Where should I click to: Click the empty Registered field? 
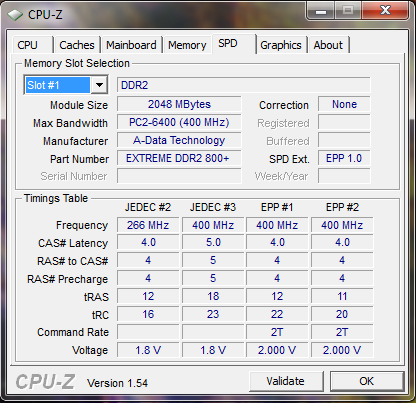pos(344,122)
